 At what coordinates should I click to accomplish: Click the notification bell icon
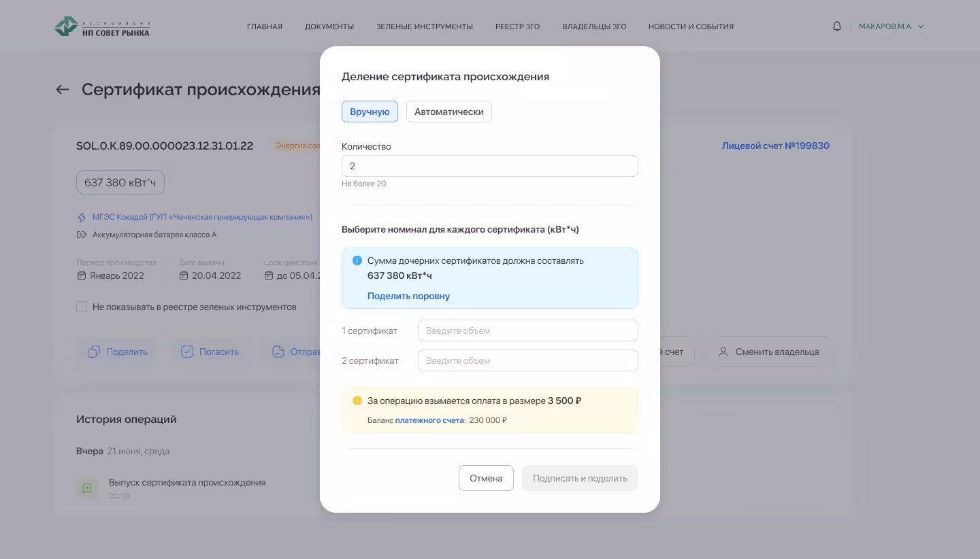point(837,27)
